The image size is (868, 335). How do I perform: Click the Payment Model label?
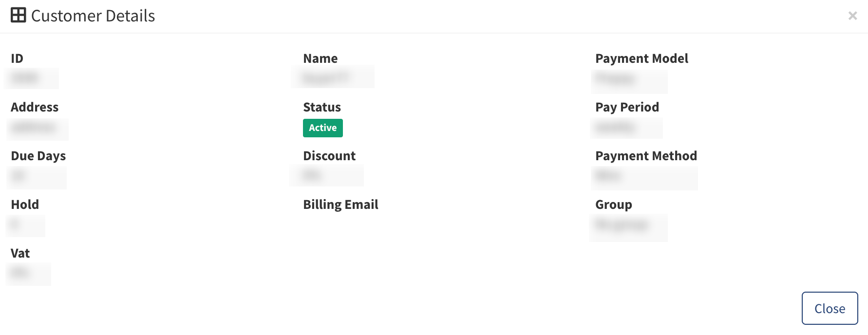[x=642, y=58]
